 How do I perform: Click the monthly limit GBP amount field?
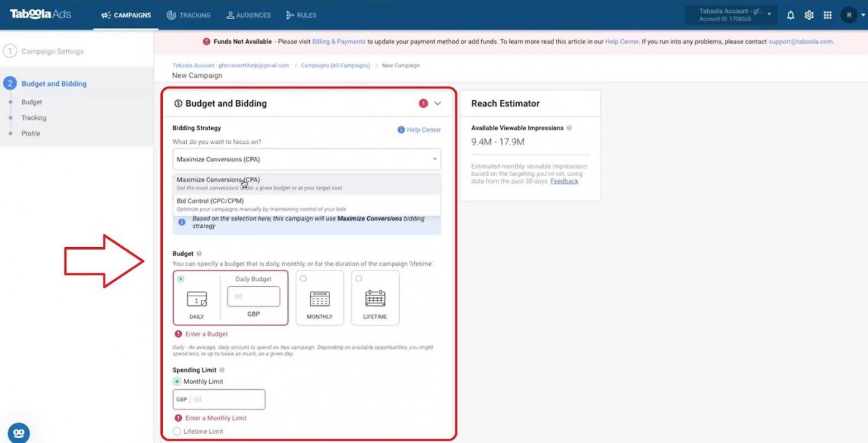[x=219, y=400]
